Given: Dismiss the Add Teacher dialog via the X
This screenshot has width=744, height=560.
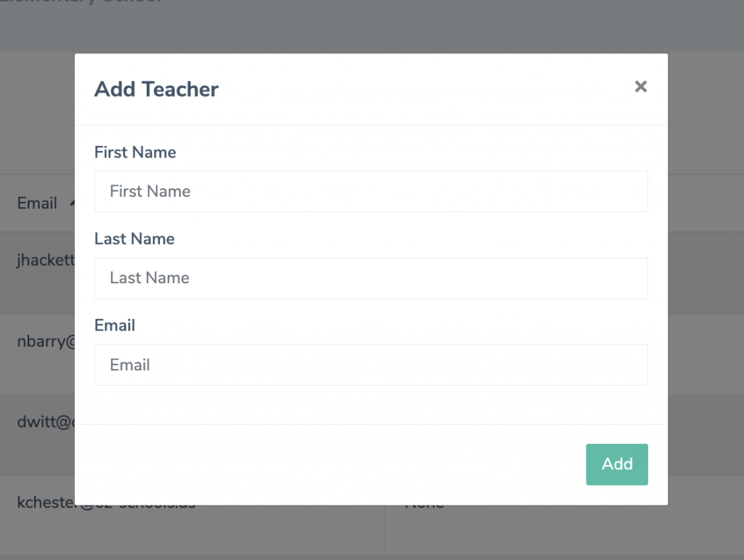Looking at the screenshot, I should (x=640, y=86).
